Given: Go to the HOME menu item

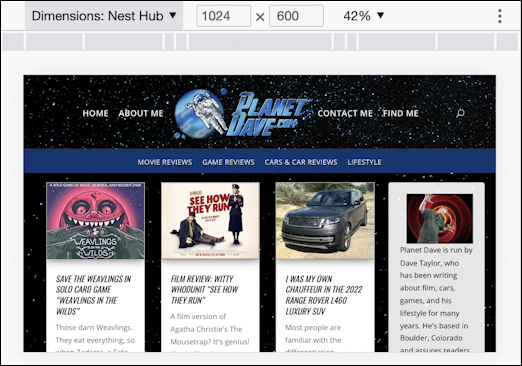Looking at the screenshot, I should [x=95, y=113].
